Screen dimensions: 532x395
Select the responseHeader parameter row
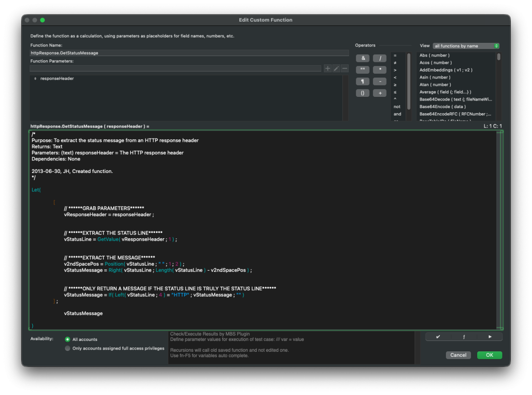tap(186, 78)
